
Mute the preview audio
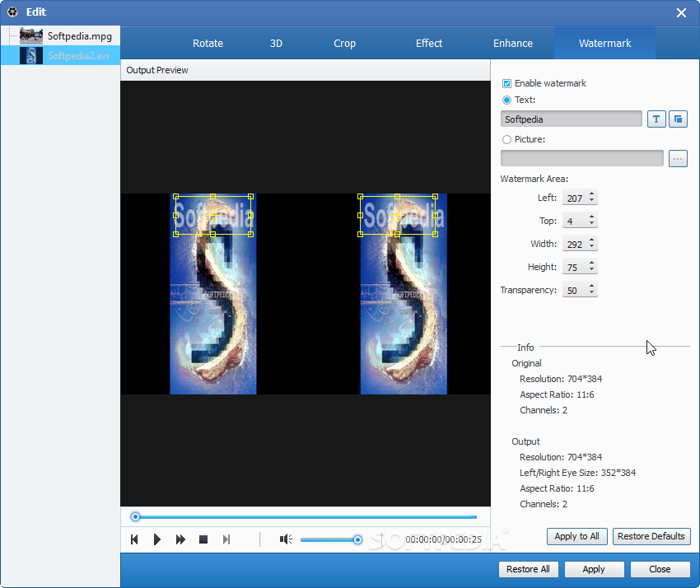pos(286,539)
